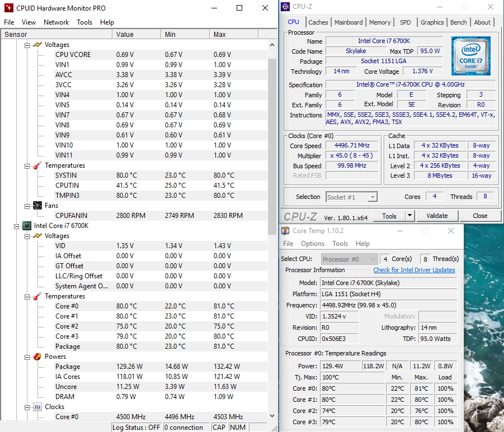504x432 pixels.
Task: Collapse the Intel Core i7 6700K tree node
Action: pos(17,226)
